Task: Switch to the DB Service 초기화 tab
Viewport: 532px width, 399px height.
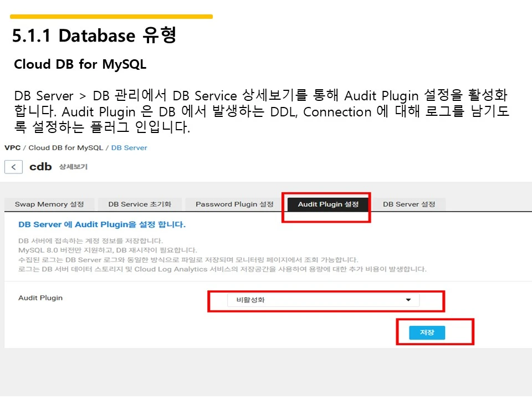Action: tap(140, 204)
